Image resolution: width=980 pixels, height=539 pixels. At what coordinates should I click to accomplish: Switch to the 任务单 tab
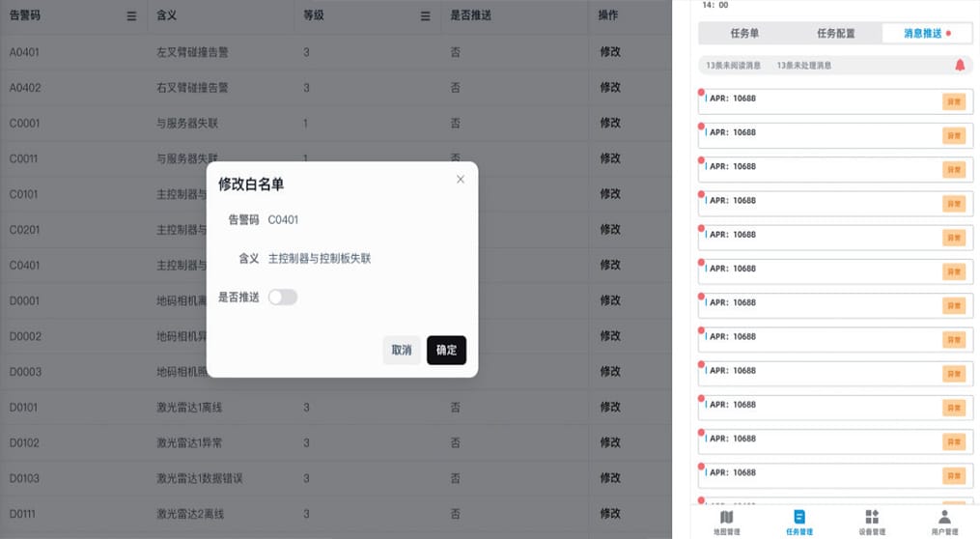[x=744, y=34]
